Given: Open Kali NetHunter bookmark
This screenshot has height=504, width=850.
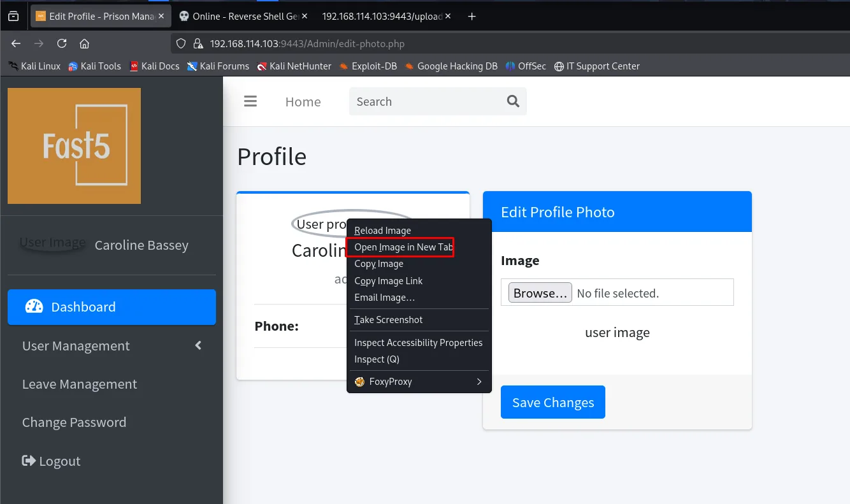Looking at the screenshot, I should point(294,66).
